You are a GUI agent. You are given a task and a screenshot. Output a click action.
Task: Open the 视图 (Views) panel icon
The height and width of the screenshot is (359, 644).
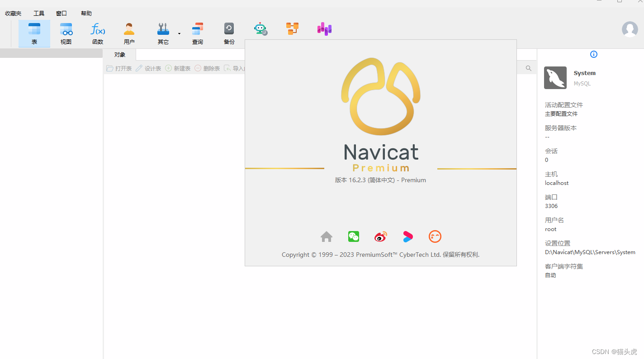point(66,33)
